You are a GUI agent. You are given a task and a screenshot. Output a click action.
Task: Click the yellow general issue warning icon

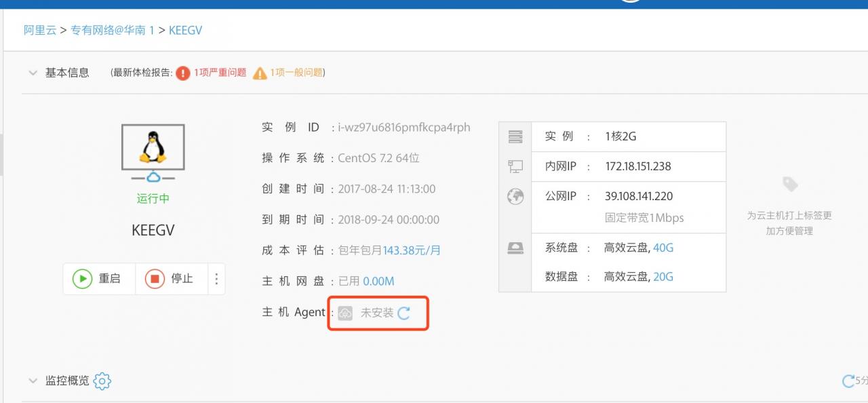click(x=260, y=73)
